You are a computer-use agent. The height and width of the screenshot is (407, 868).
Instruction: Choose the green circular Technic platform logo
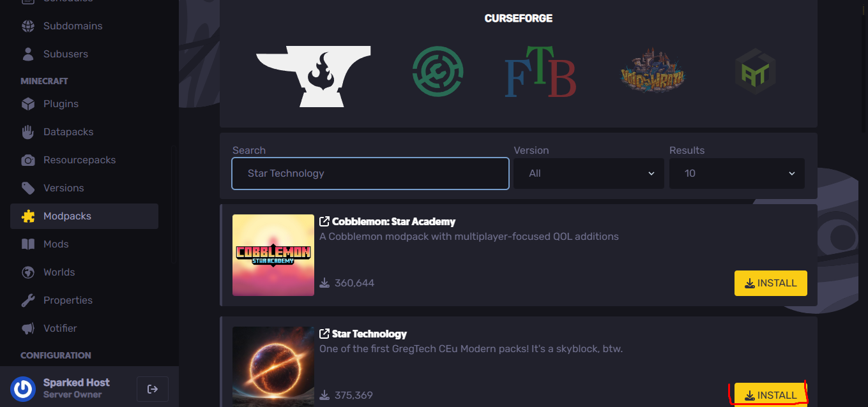click(438, 71)
